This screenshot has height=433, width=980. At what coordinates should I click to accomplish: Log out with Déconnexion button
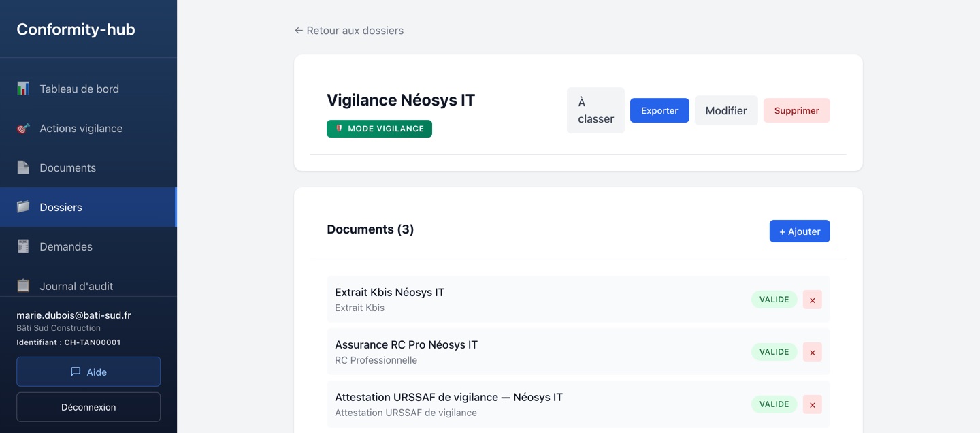pos(88,407)
